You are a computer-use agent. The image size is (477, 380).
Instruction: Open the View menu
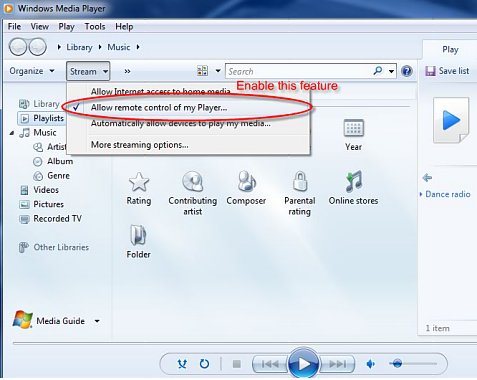tap(40, 26)
